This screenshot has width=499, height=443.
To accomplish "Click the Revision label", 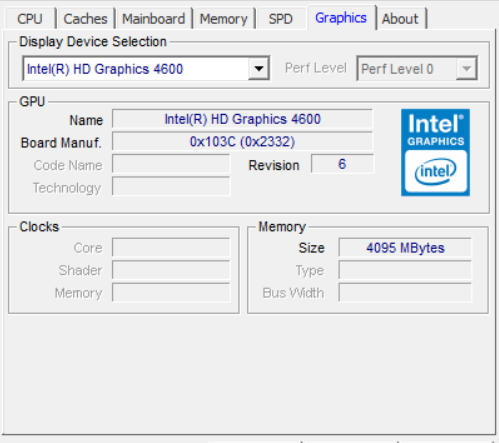I will tap(274, 165).
